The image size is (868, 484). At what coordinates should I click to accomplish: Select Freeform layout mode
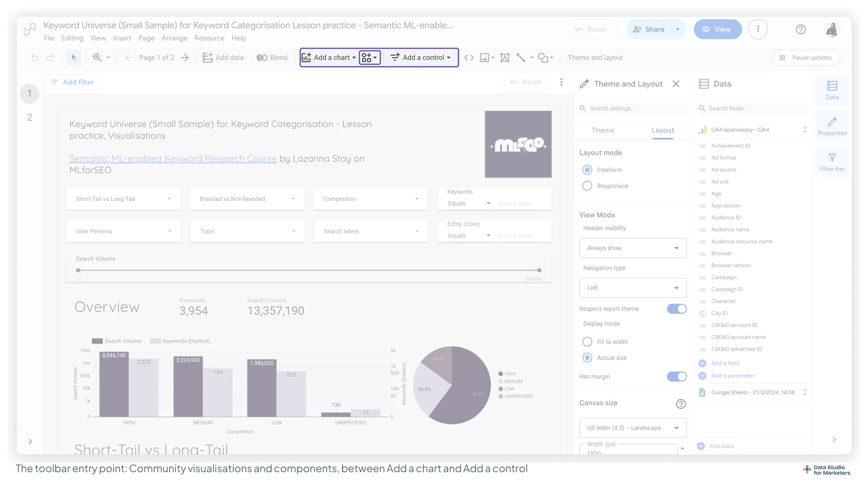point(587,170)
